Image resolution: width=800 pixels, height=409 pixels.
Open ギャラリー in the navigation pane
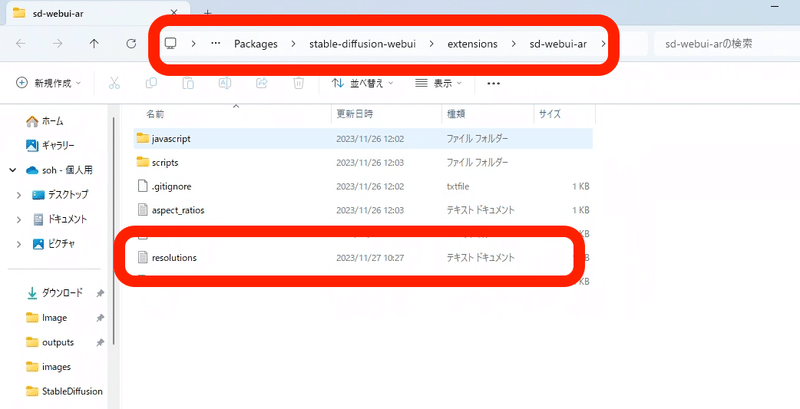[50, 146]
